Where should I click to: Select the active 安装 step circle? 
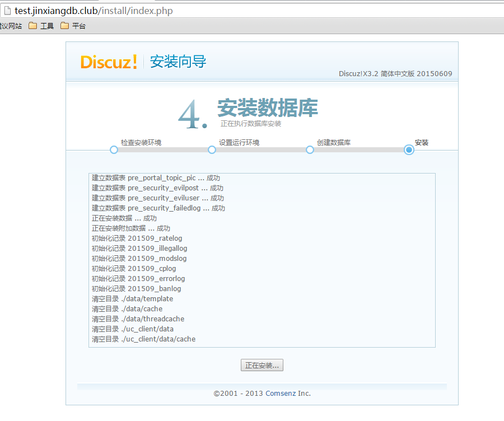[x=409, y=150]
